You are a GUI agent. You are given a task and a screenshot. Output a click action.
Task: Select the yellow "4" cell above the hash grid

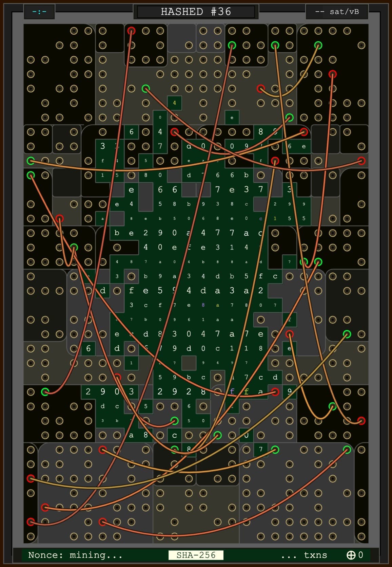[x=174, y=103]
